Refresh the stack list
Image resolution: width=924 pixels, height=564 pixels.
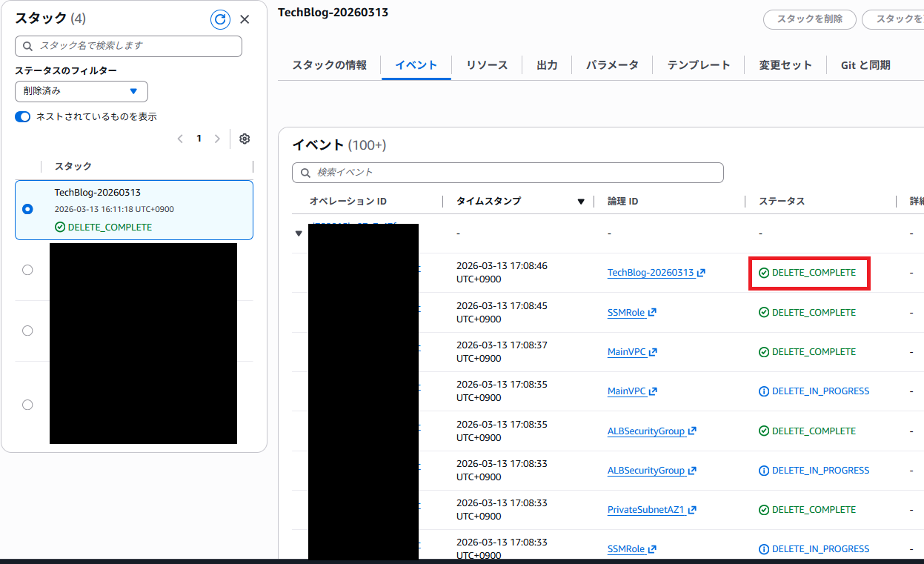click(220, 19)
